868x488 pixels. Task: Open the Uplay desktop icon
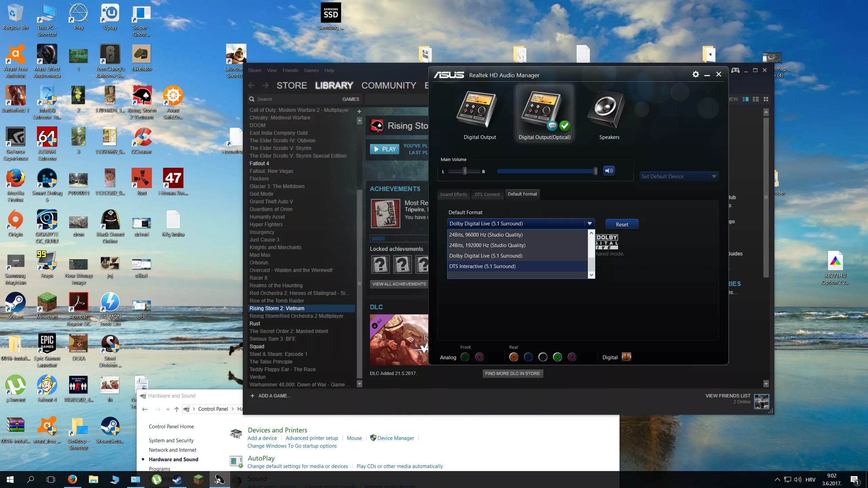coord(110,17)
